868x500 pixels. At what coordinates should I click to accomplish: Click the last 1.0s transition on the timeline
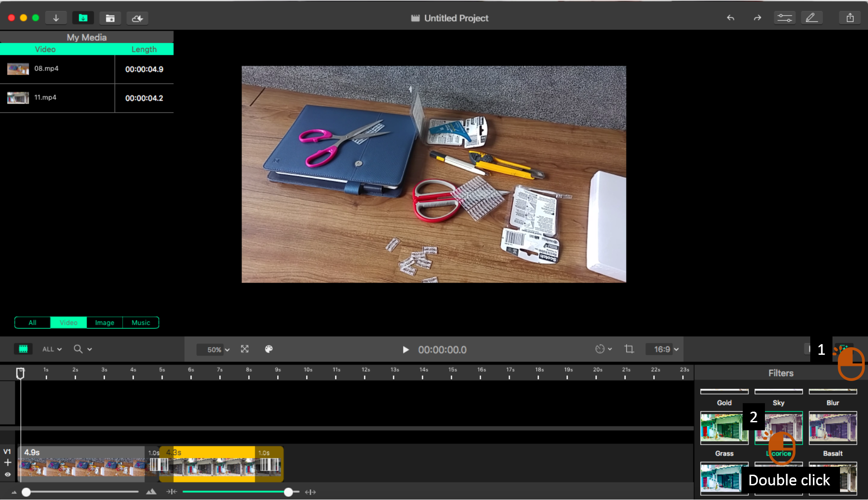(269, 464)
